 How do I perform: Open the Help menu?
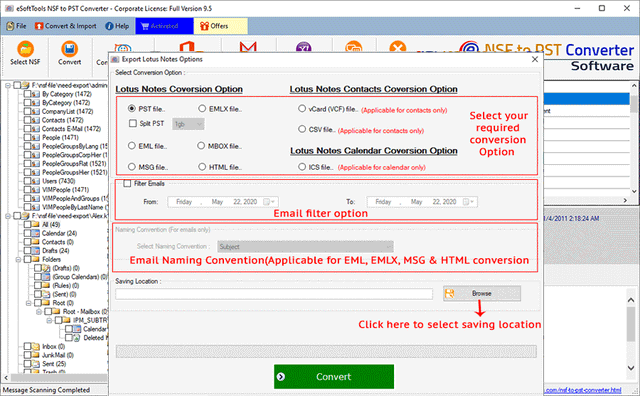point(117,26)
